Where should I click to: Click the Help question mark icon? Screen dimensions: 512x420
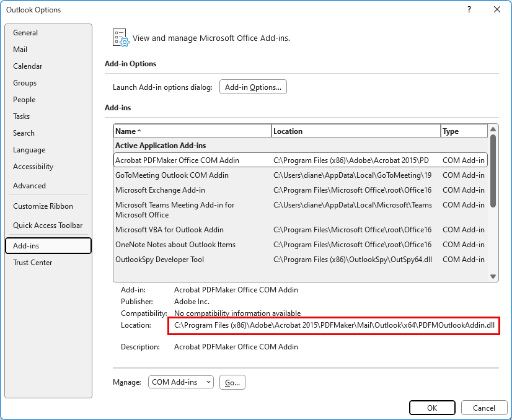tap(469, 9)
